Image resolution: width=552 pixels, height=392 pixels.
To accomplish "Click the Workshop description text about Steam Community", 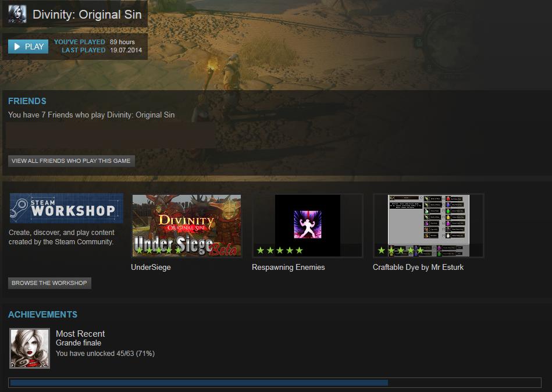I will [61, 237].
